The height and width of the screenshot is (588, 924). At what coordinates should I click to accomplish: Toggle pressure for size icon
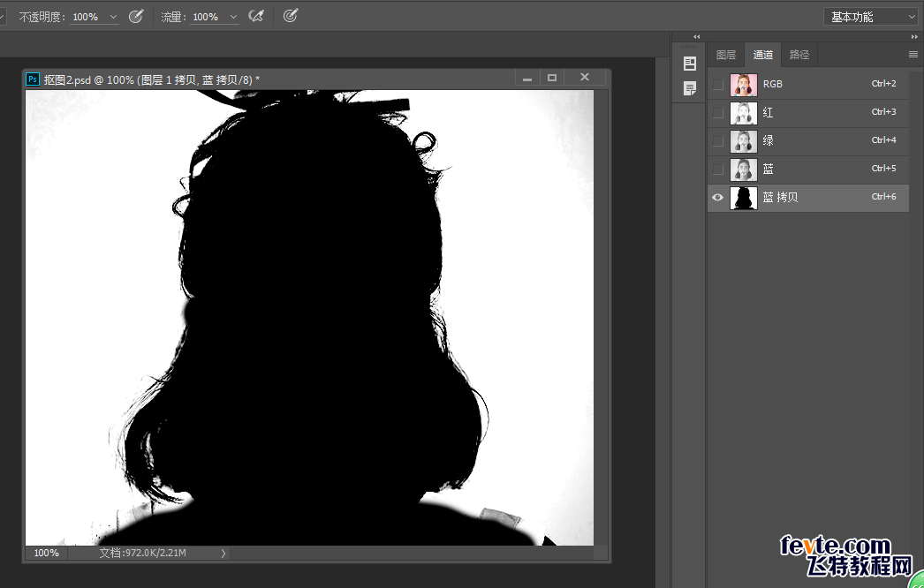click(290, 17)
